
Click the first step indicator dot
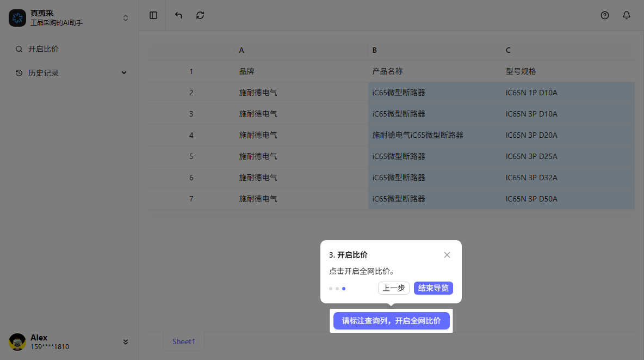point(330,289)
